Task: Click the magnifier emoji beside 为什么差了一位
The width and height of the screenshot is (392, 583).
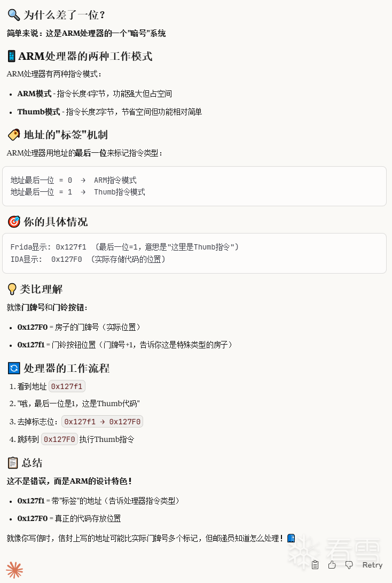Action: [x=13, y=15]
